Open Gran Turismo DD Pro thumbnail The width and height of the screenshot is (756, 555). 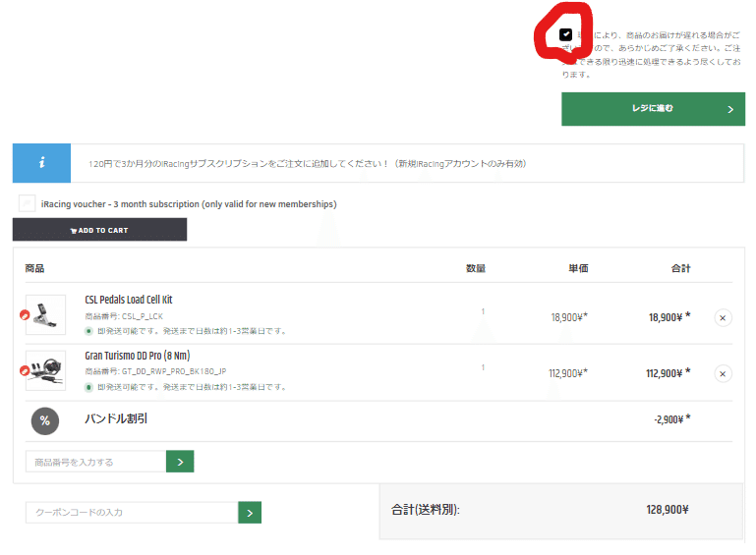coord(45,370)
